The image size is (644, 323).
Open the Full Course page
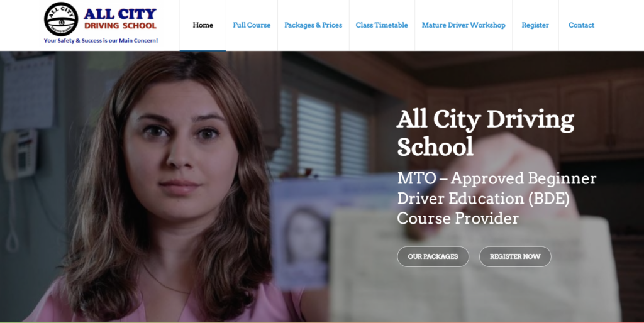[252, 25]
